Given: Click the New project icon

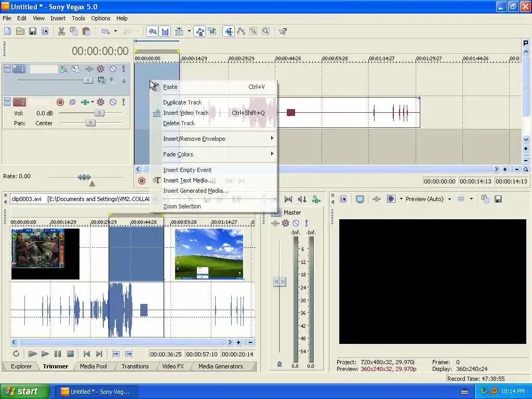Looking at the screenshot, I should click(7, 31).
